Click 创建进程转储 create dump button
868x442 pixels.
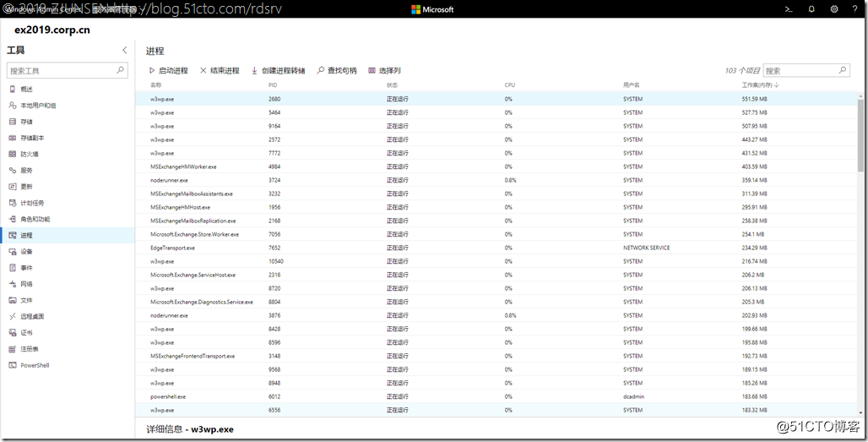tap(278, 70)
